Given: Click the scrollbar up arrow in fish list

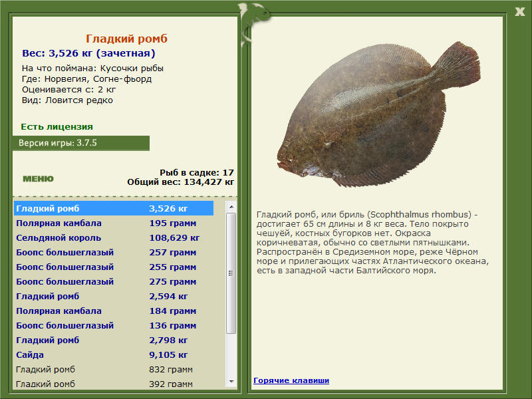Looking at the screenshot, I should [x=231, y=207].
